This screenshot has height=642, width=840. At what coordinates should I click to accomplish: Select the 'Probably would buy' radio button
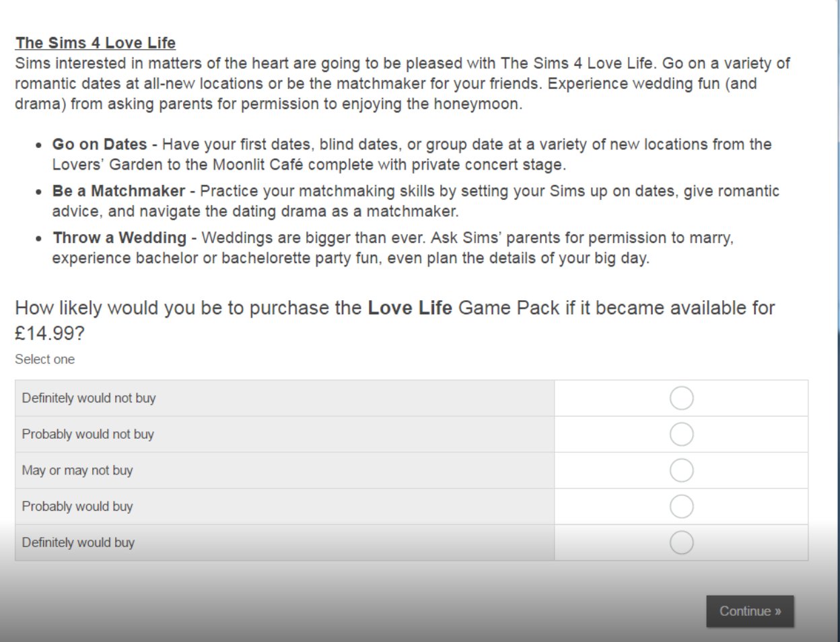click(x=681, y=507)
